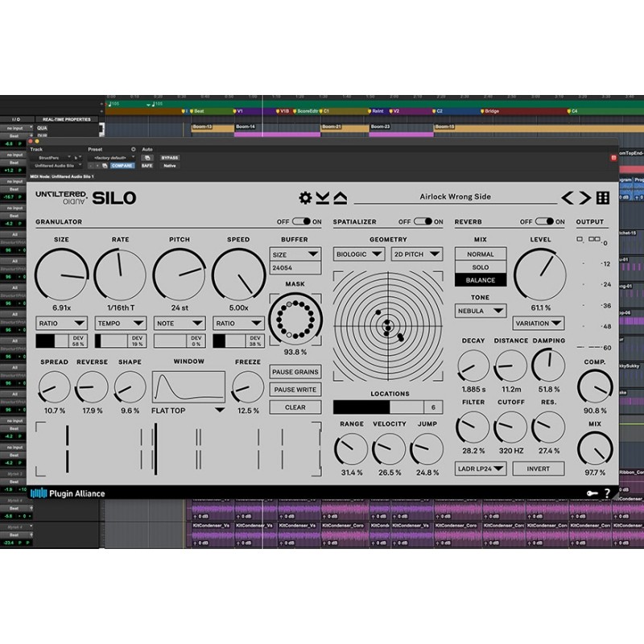
Task: Click the reverb LEVEL knob
Action: [x=540, y=274]
